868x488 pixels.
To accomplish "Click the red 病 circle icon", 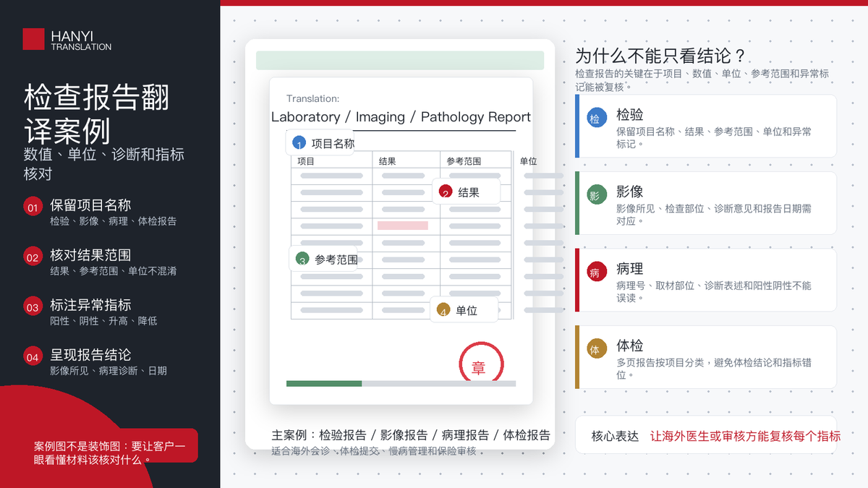I will [x=595, y=273].
